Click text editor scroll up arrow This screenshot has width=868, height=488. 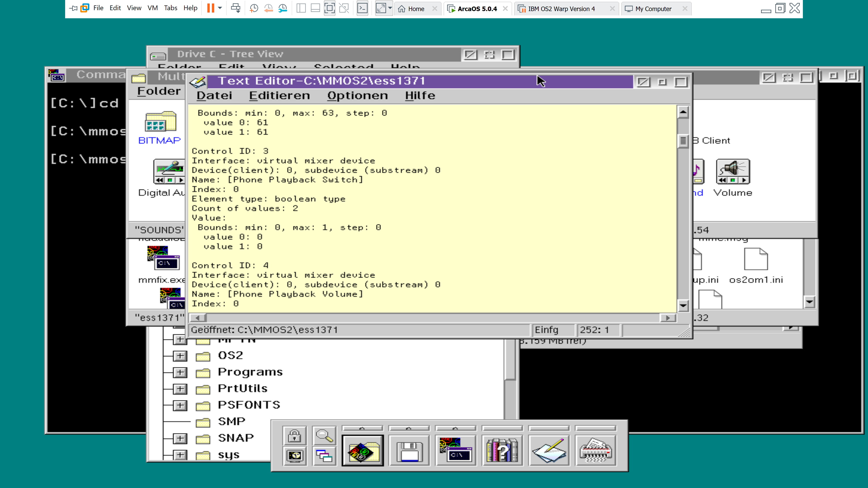pyautogui.click(x=683, y=112)
